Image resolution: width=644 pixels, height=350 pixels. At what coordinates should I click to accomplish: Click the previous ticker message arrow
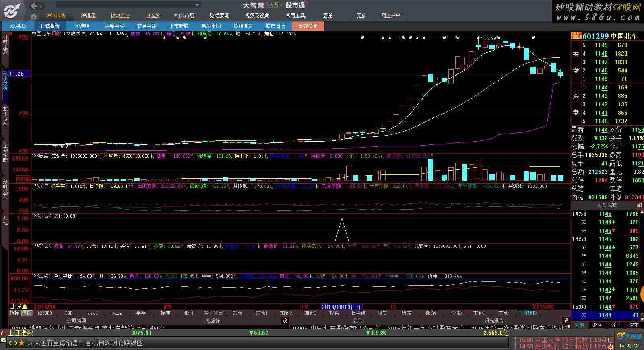[x=10, y=343]
